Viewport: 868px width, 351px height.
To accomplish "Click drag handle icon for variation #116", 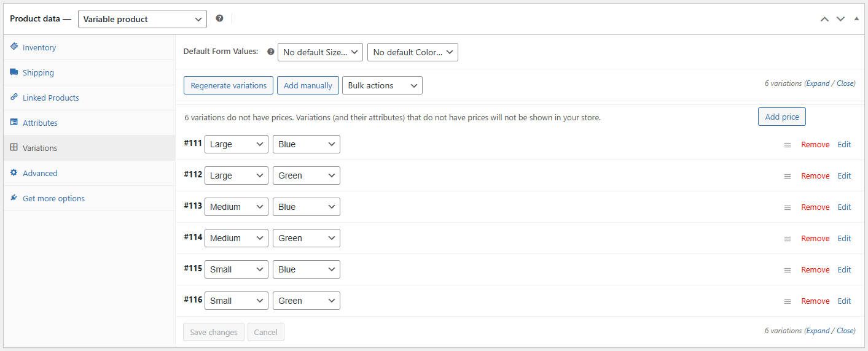I will (x=787, y=301).
